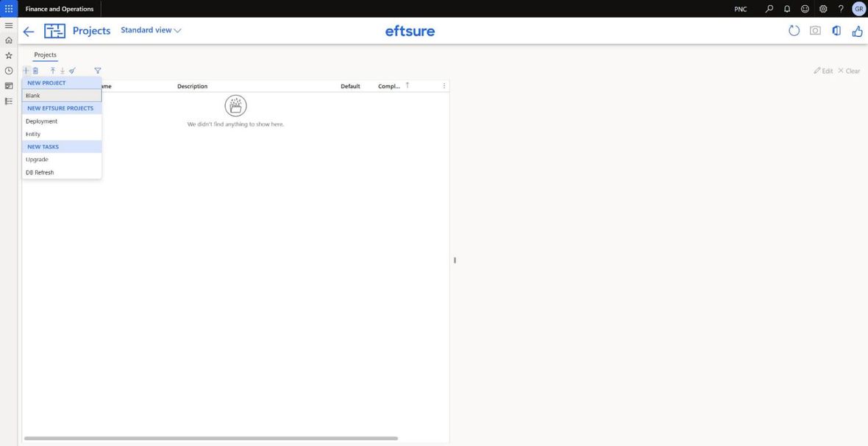Click the NEW TASKS menu heading
Image resolution: width=868 pixels, height=446 pixels.
pyautogui.click(x=62, y=146)
